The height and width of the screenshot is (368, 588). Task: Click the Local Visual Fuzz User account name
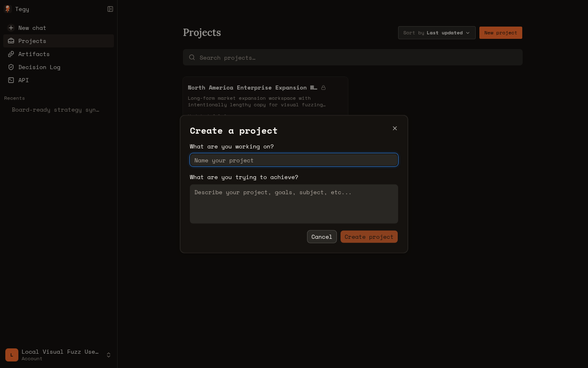60,352
